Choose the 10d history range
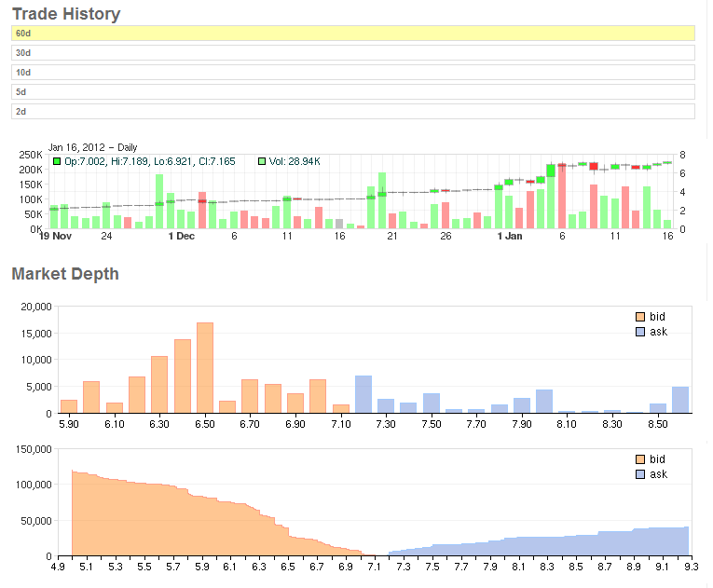The width and height of the screenshot is (713, 588). 352,72
